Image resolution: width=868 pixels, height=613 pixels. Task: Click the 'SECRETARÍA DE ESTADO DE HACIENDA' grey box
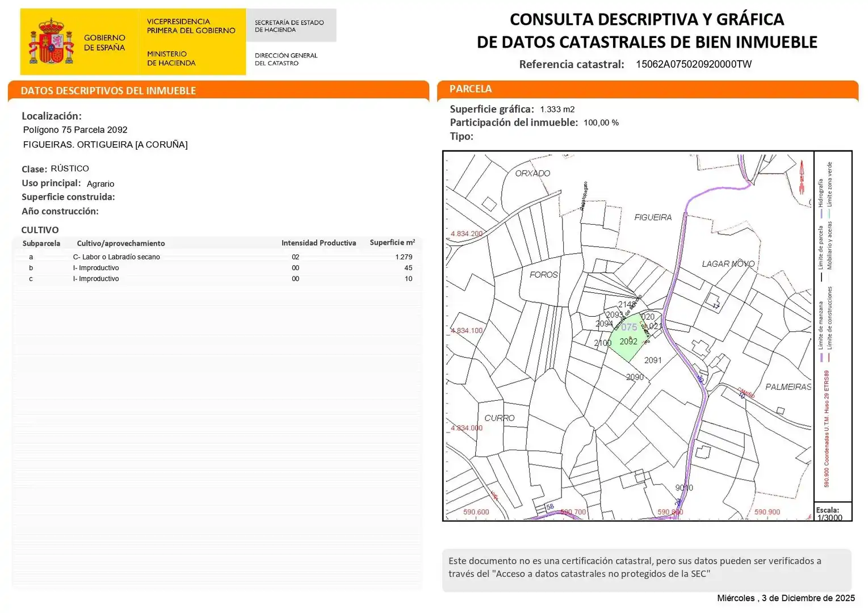pyautogui.click(x=291, y=26)
